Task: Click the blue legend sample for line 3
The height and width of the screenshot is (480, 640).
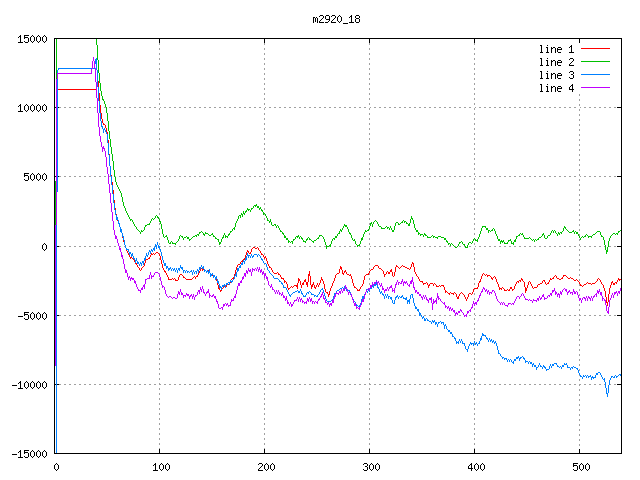Action: [x=596, y=75]
